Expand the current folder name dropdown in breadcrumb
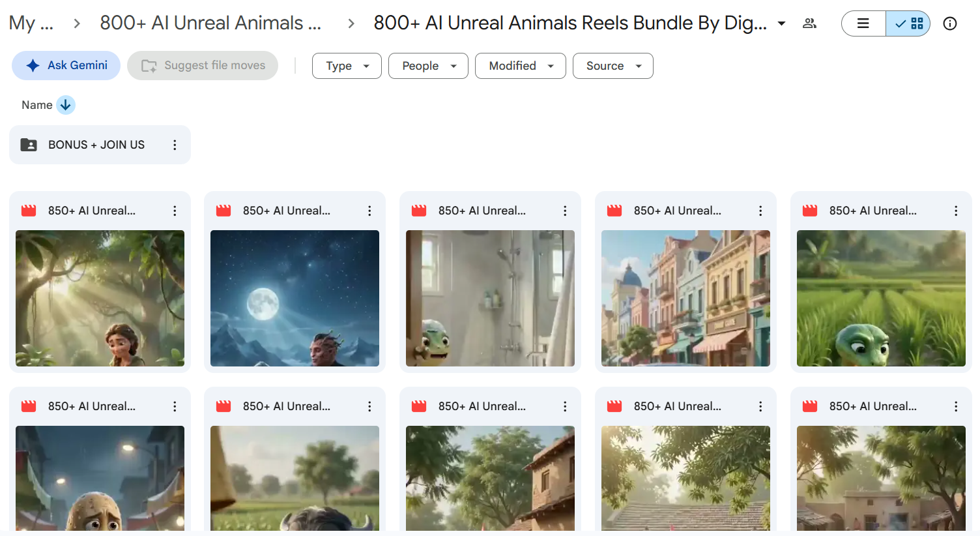980x536 pixels. (x=781, y=23)
